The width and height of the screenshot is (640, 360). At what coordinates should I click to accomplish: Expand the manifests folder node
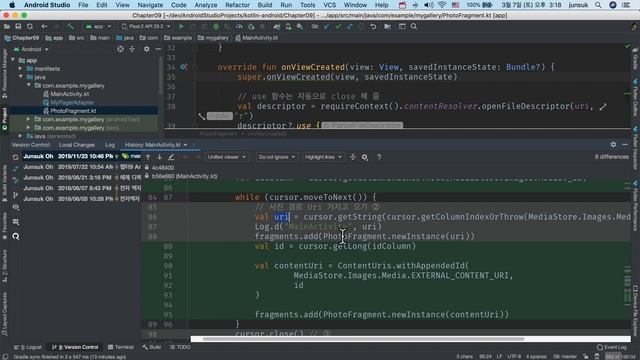pyautogui.click(x=20, y=69)
